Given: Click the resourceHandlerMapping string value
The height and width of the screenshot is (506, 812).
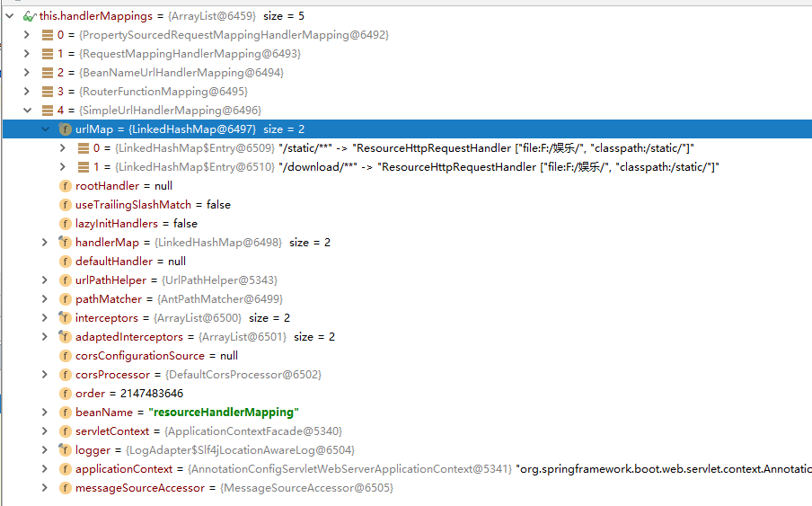Looking at the screenshot, I should 223,413.
